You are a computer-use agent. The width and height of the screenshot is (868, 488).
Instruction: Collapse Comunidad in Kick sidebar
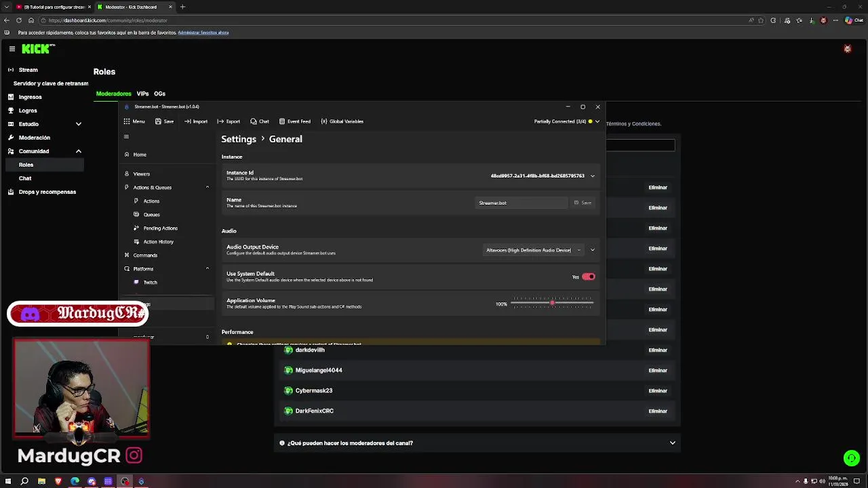point(79,151)
